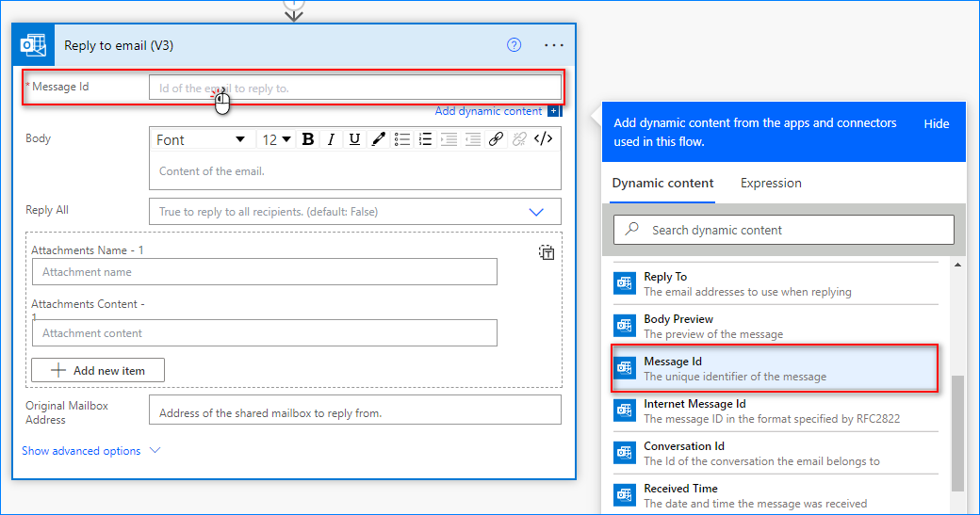Open help for Reply to email action
Image resolution: width=980 pixels, height=515 pixels.
click(514, 45)
